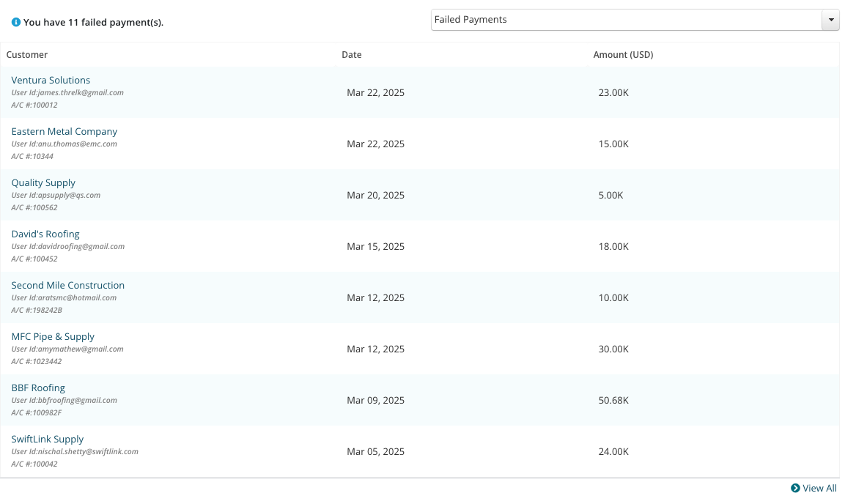This screenshot has height=504, width=845.
Task: Select the 5.00K amount cell
Action: pos(610,195)
